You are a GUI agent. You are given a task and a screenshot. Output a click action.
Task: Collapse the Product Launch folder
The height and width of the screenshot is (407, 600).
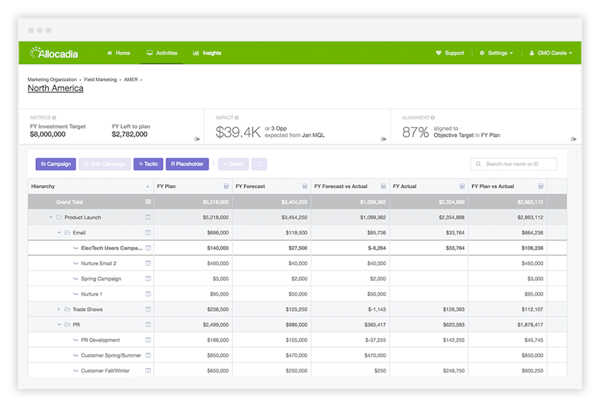[51, 217]
